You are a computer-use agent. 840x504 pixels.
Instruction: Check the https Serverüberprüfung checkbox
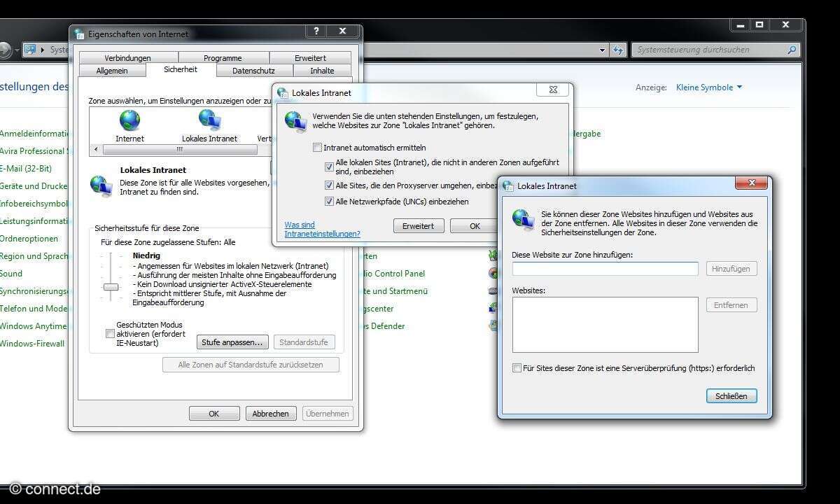point(517,368)
